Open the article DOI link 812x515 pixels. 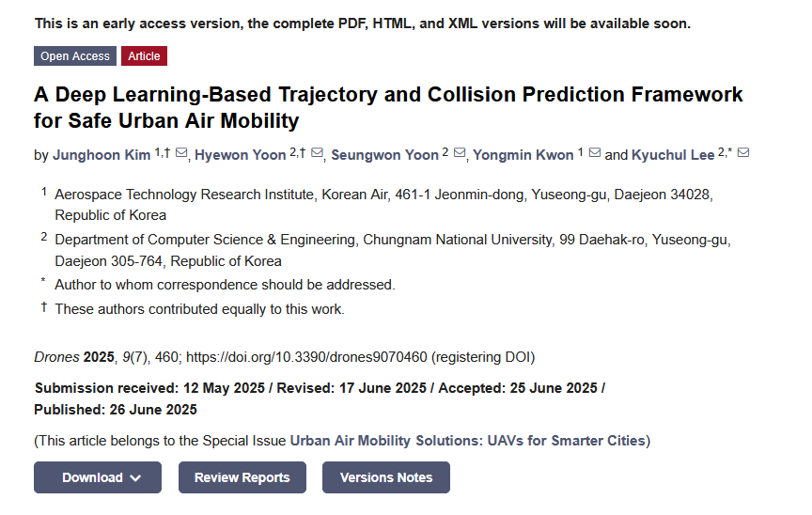click(311, 357)
